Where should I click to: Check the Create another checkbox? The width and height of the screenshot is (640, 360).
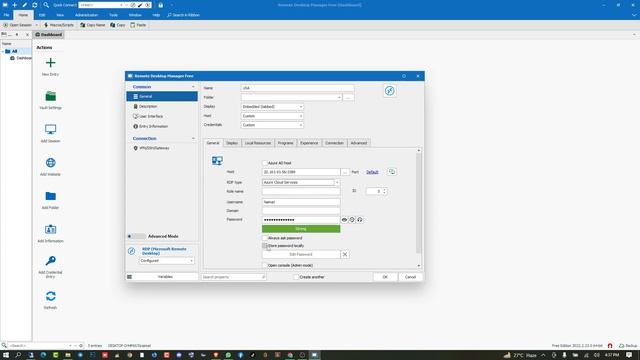pyautogui.click(x=296, y=277)
